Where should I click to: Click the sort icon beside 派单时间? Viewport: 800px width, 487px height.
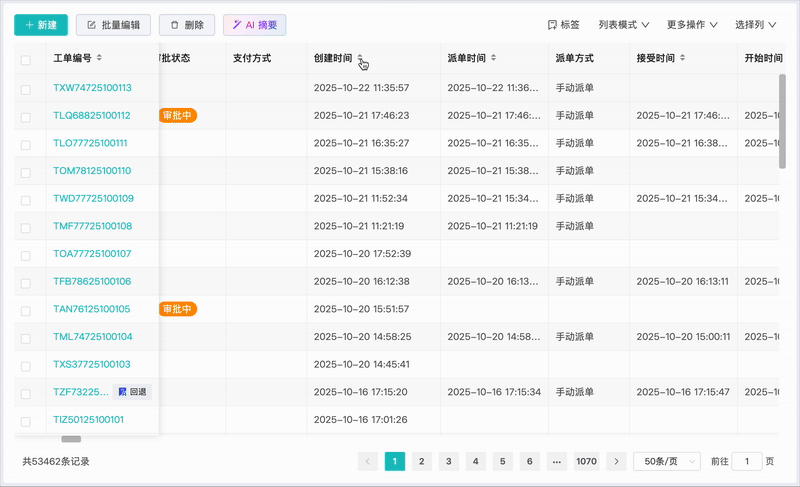[x=493, y=58]
